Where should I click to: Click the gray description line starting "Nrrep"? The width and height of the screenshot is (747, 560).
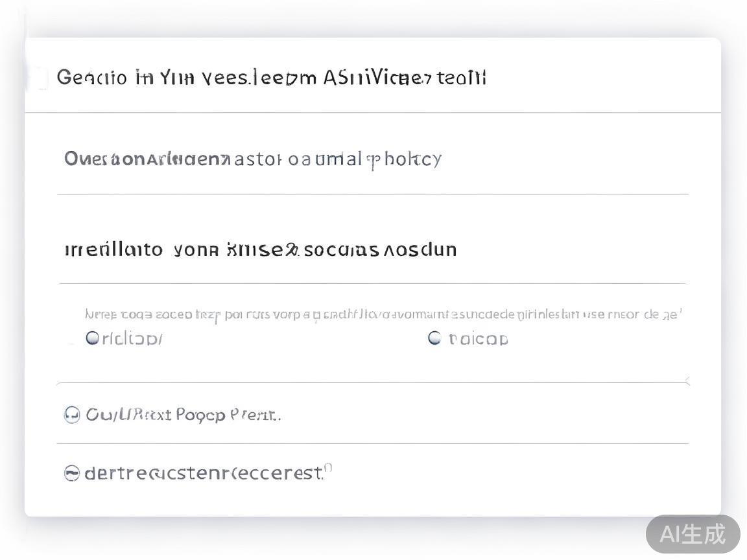point(383,315)
